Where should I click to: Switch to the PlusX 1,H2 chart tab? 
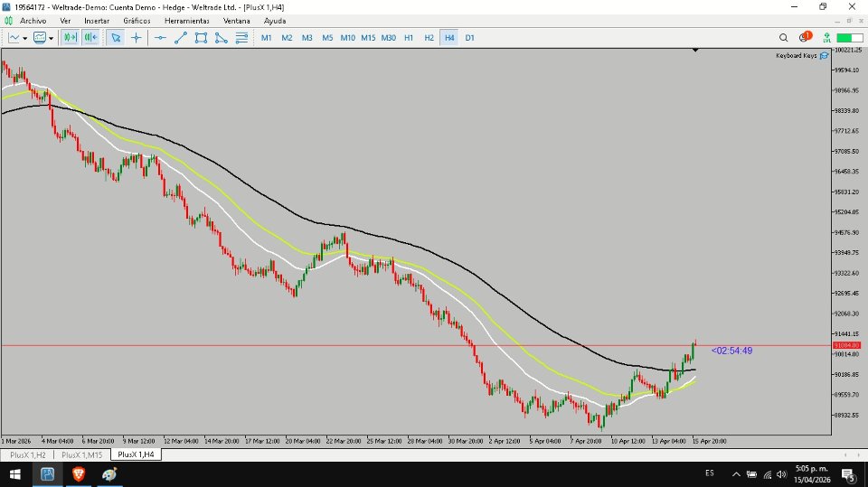click(x=28, y=454)
